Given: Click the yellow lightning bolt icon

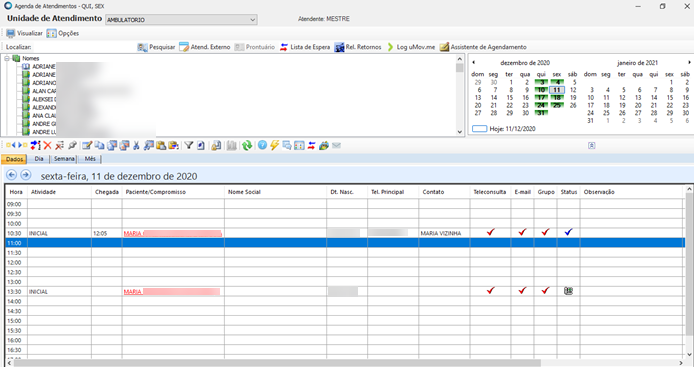Looking at the screenshot, I should click(x=274, y=145).
